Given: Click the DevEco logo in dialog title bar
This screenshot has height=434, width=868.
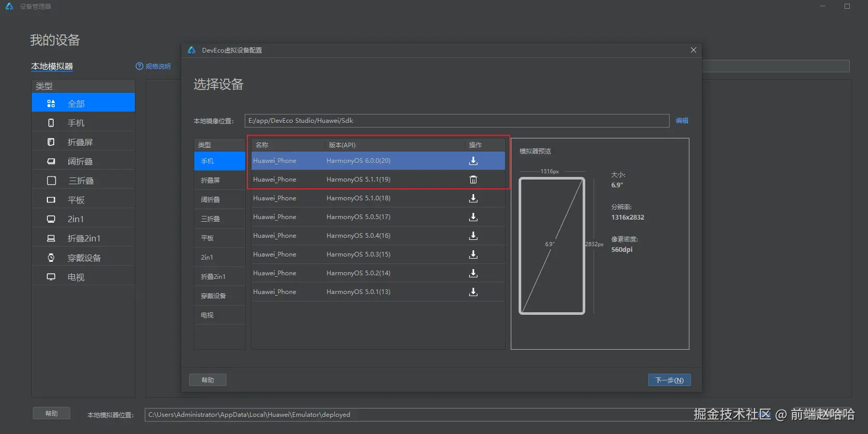Looking at the screenshot, I should pyautogui.click(x=192, y=50).
